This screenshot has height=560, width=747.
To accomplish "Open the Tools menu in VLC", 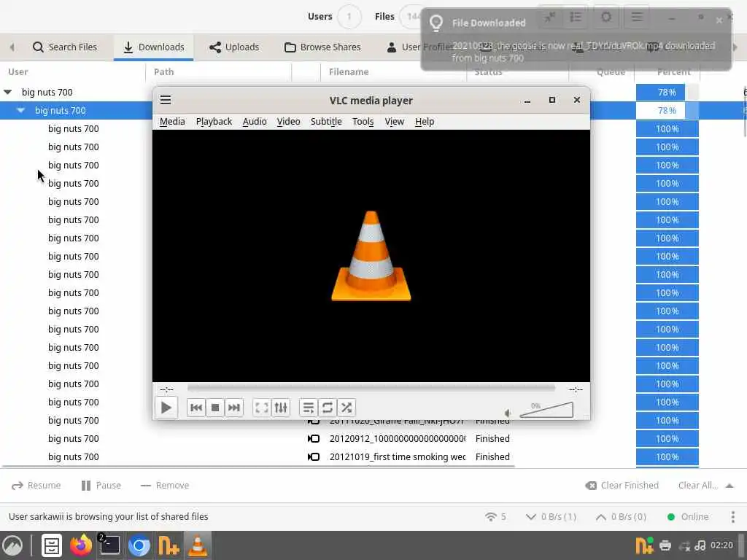I will [363, 122].
